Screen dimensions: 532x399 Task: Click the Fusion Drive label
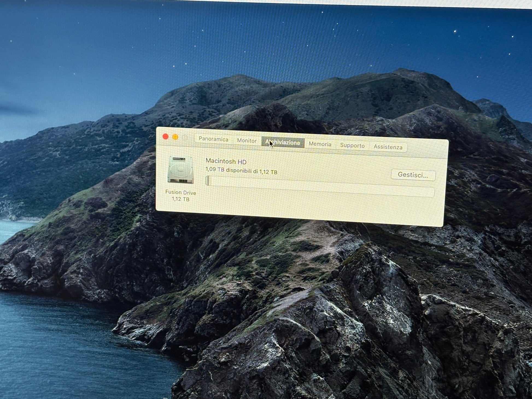180,193
